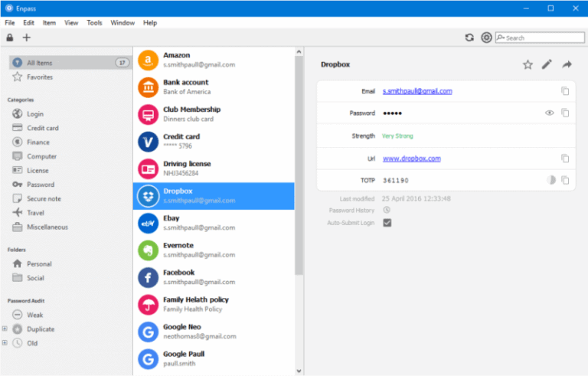Select the Ebay item icon

coord(148,224)
